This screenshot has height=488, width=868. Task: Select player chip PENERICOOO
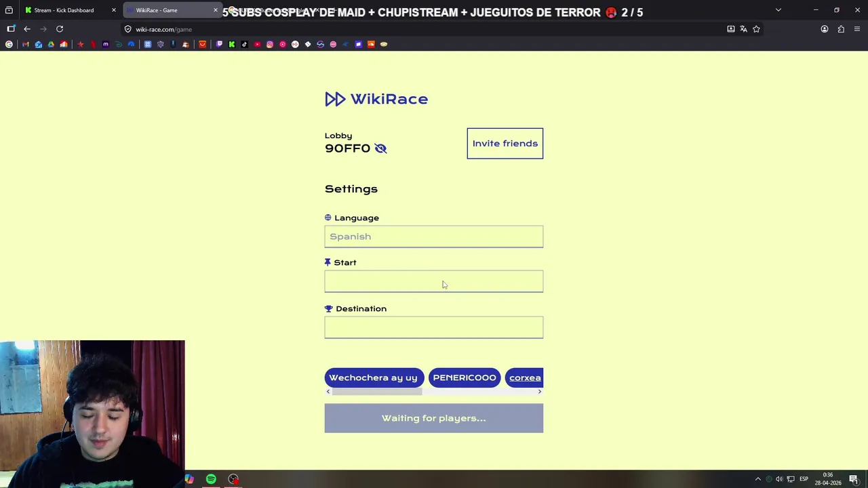465,378
